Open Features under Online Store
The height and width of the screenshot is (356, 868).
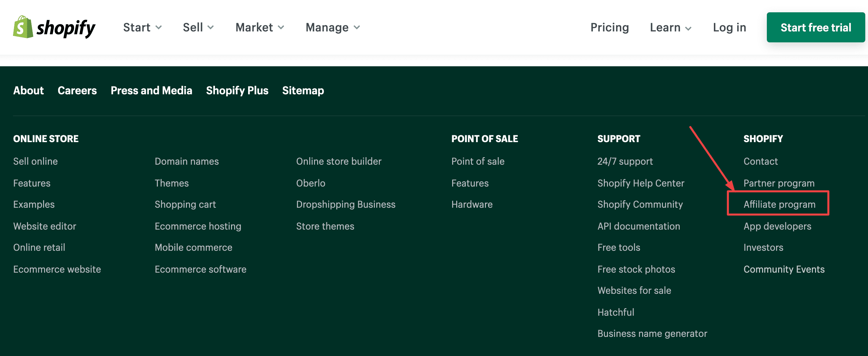(32, 183)
